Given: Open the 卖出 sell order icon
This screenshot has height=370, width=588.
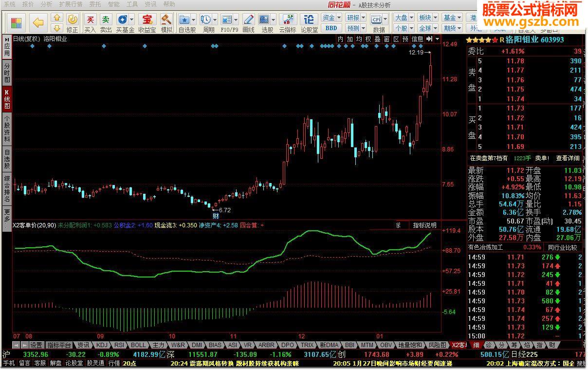Looking at the screenshot, I should tap(106, 19).
